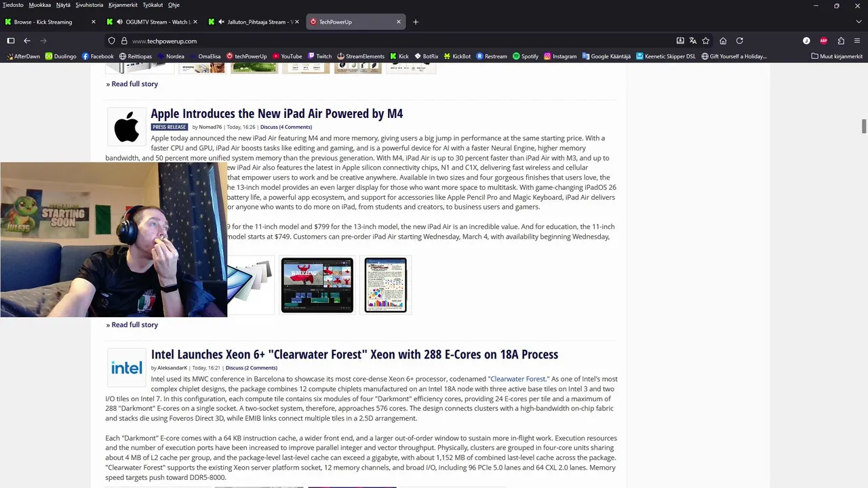Click the tracking protection shield icon
The image size is (868, 488).
(x=112, y=41)
